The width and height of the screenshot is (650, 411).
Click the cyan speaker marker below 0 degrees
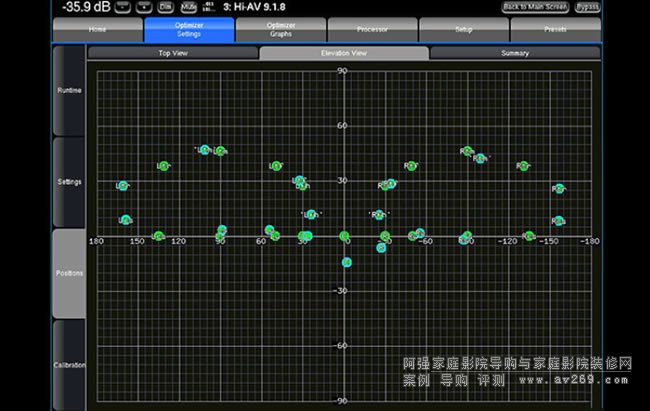click(347, 262)
